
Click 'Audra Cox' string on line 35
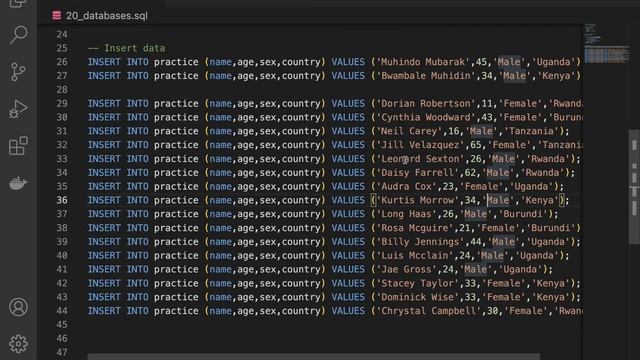tap(406, 187)
